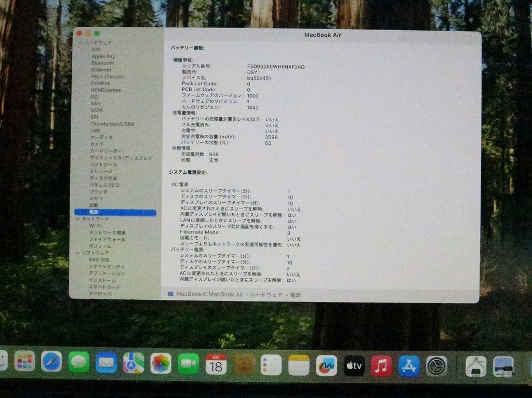This screenshot has height=398, width=532.
Task: Open the Contacts dock icon
Action: click(x=244, y=364)
